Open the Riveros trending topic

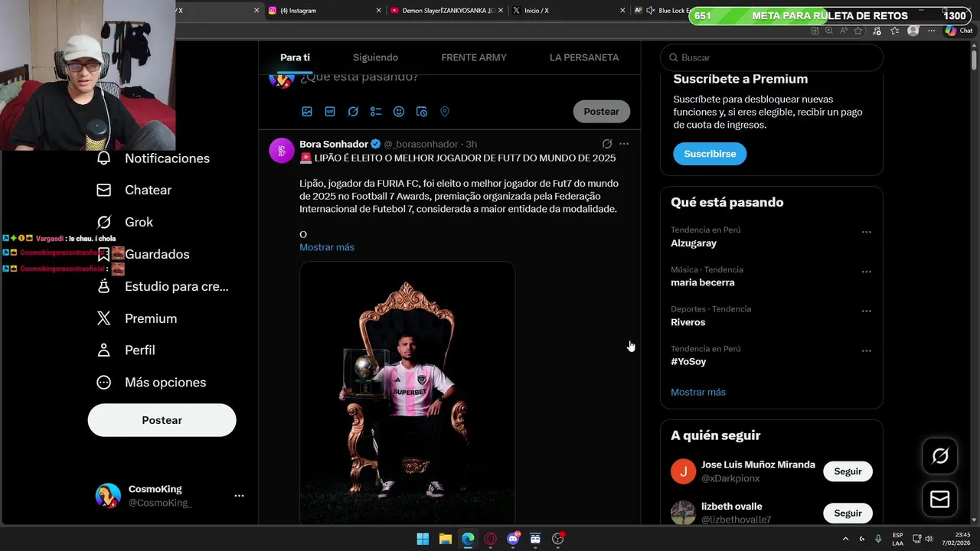click(688, 322)
